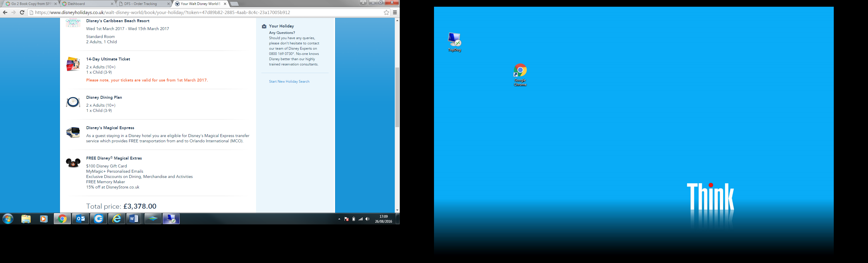The image size is (868, 263).
Task: Launch Windows Media Player from taskbar
Action: [44, 219]
